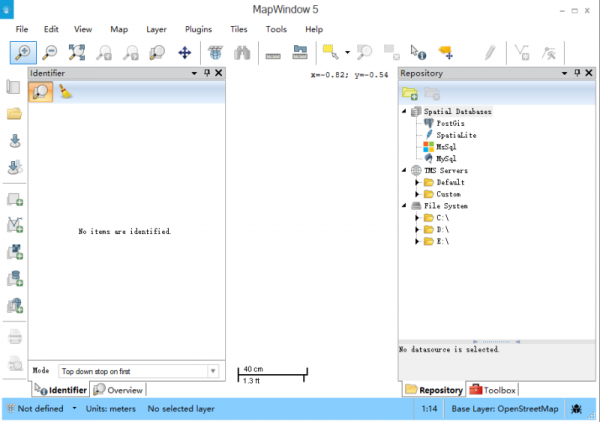Click the Add Database Layer icon

(15, 278)
